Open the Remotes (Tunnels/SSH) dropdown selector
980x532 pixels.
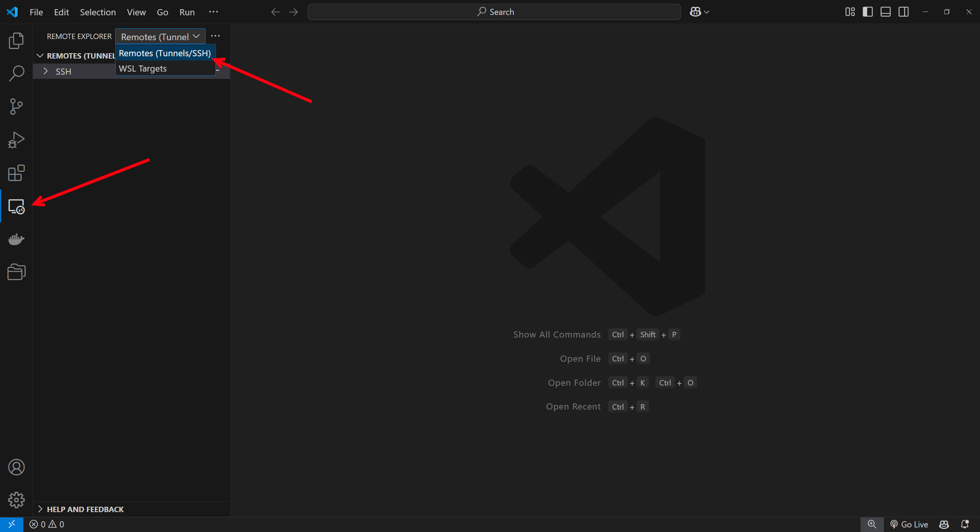160,37
